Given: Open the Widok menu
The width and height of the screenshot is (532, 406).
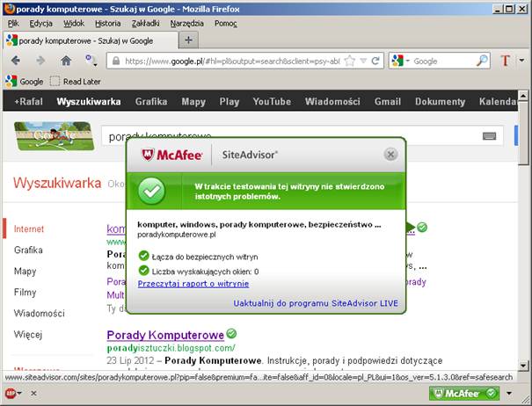Looking at the screenshot, I should click(x=74, y=24).
